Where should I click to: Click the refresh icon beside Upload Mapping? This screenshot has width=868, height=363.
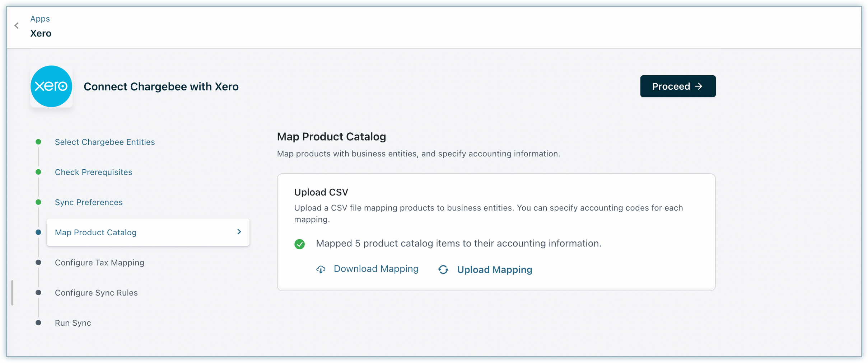pyautogui.click(x=443, y=270)
